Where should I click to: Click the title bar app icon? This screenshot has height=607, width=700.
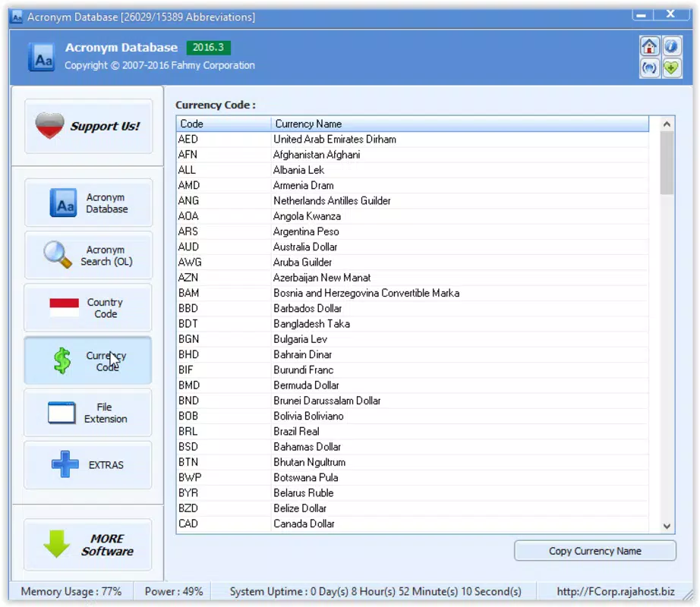[17, 17]
